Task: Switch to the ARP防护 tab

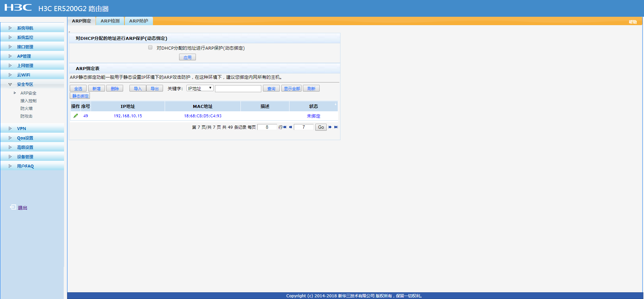Action: click(x=139, y=21)
